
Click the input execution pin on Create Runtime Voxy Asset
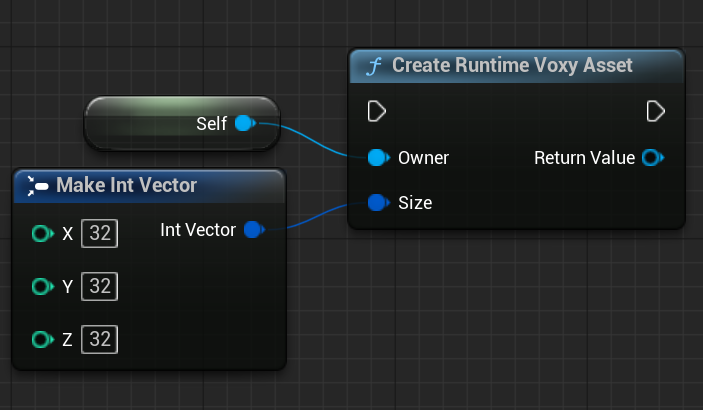coord(377,111)
